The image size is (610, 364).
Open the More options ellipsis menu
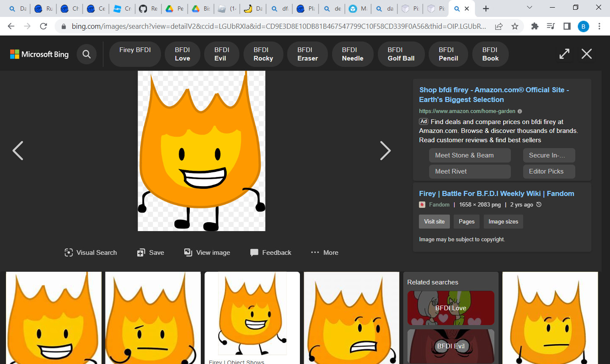coord(324,253)
